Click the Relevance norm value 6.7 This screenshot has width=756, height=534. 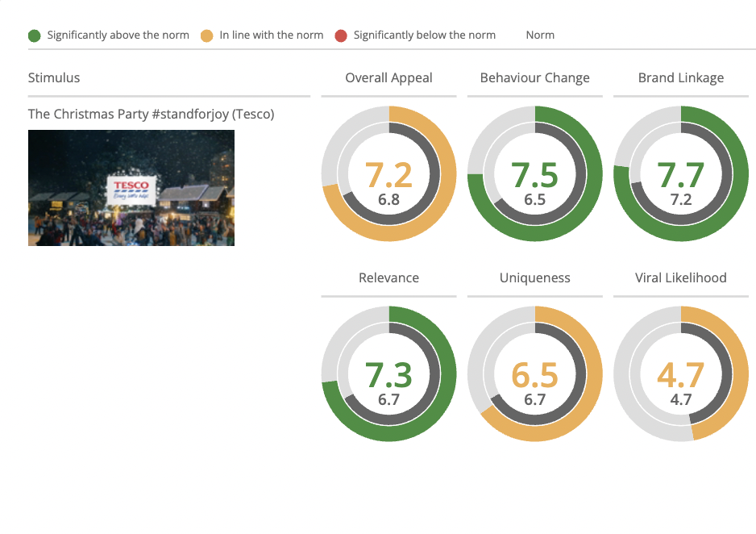[388, 400]
